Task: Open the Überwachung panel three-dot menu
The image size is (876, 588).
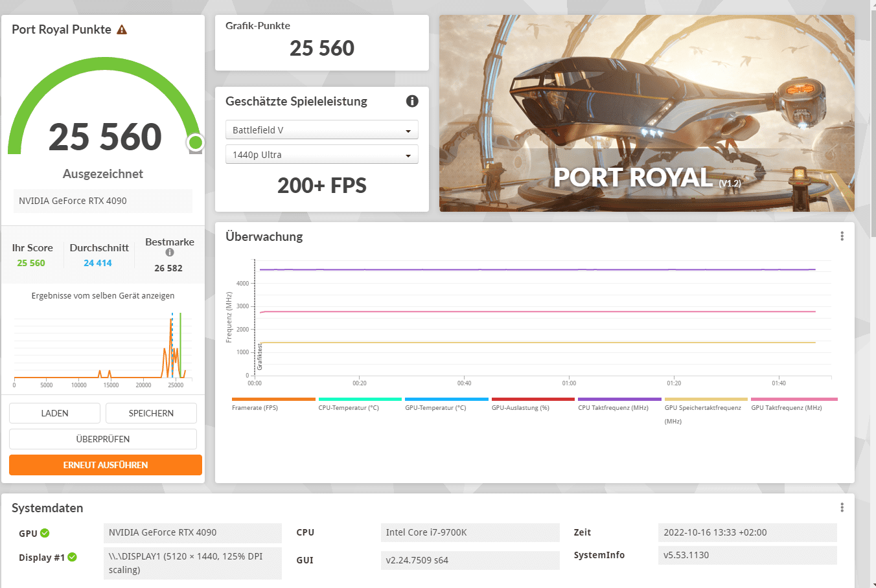Action: click(x=842, y=236)
